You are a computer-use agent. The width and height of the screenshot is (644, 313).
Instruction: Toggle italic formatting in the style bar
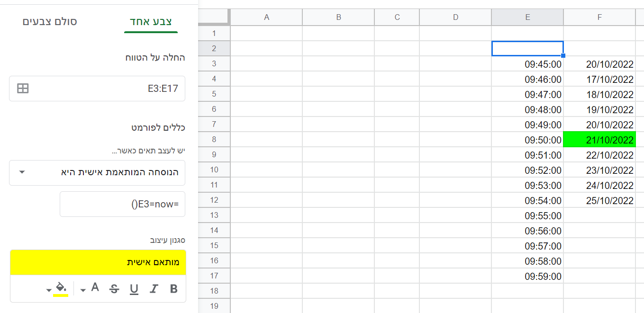click(x=154, y=289)
